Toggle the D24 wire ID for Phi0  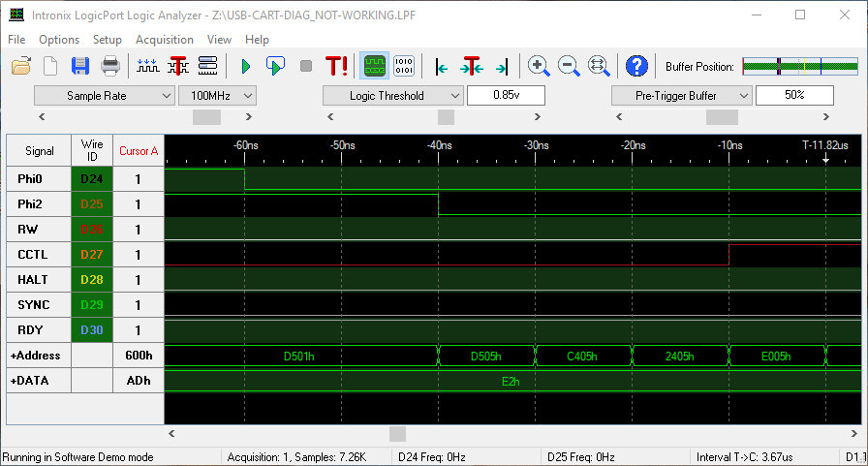(x=91, y=179)
